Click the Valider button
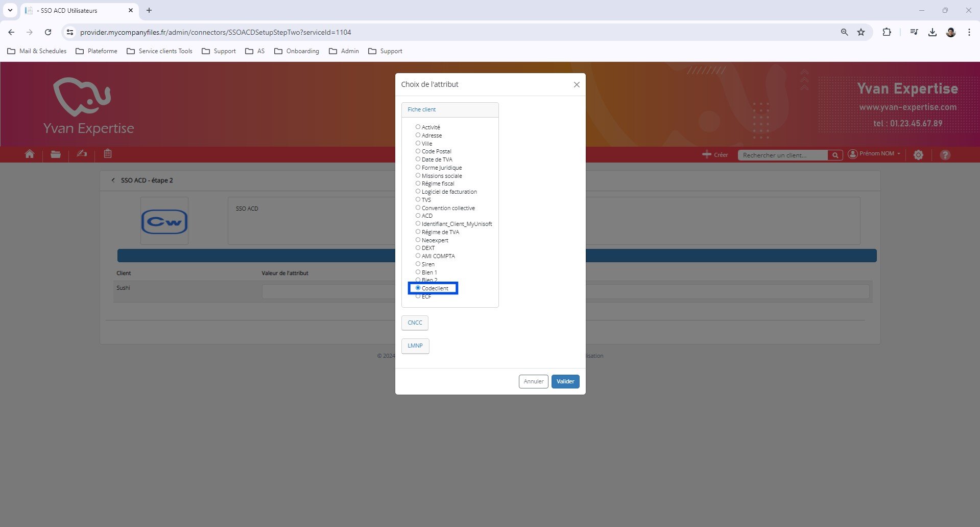The width and height of the screenshot is (980, 527). tap(565, 381)
